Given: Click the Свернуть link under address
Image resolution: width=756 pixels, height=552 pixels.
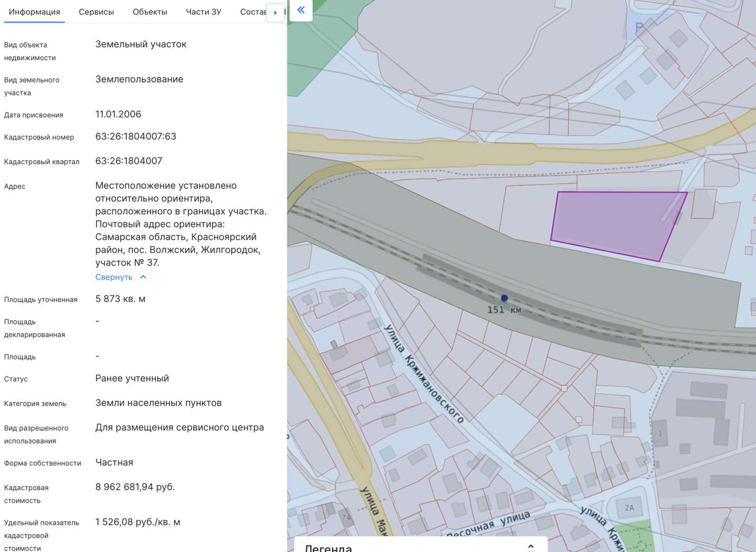Looking at the screenshot, I should pyautogui.click(x=113, y=277).
